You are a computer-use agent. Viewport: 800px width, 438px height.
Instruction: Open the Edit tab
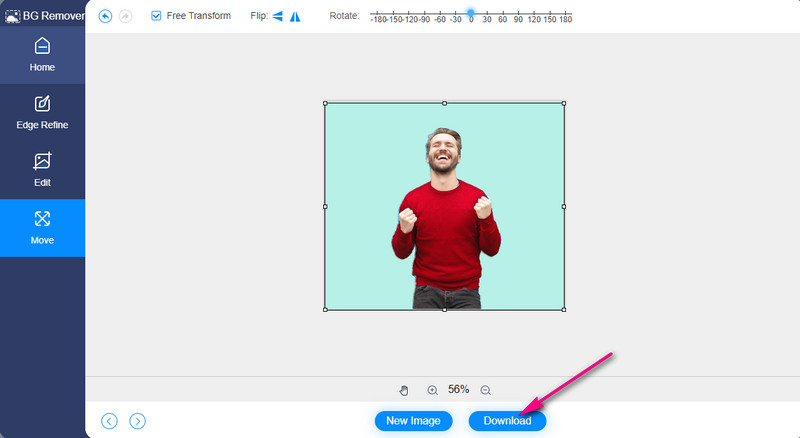coord(42,169)
